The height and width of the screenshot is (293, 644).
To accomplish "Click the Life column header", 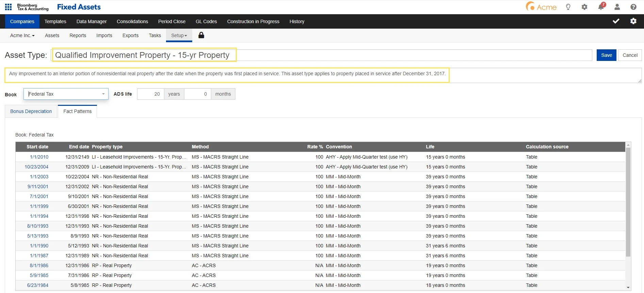I will point(430,147).
